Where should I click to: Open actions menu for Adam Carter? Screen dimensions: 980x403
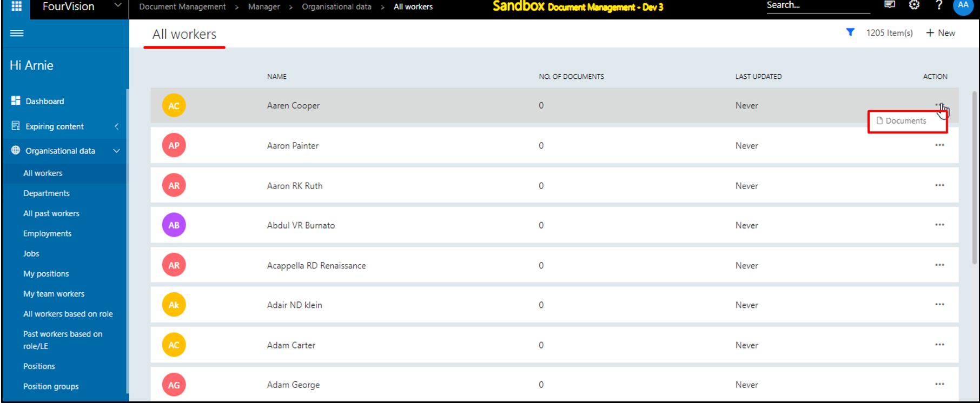click(x=939, y=344)
